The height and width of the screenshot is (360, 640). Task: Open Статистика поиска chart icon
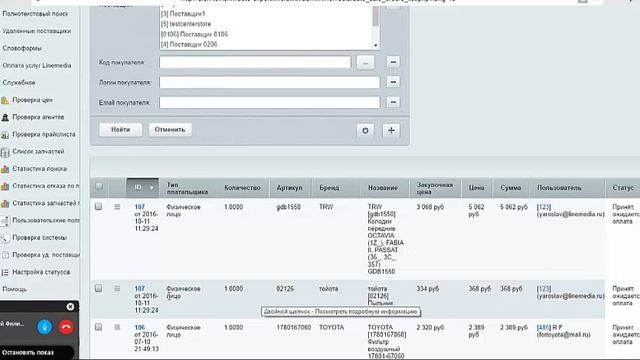click(x=5, y=169)
